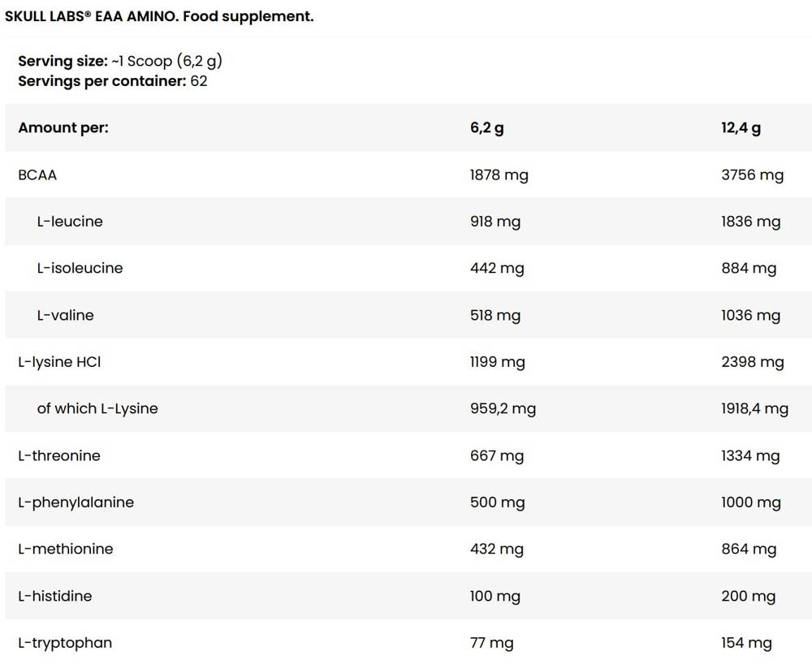This screenshot has height=664, width=812.
Task: Select the 6,2 g column header
Action: (486, 127)
